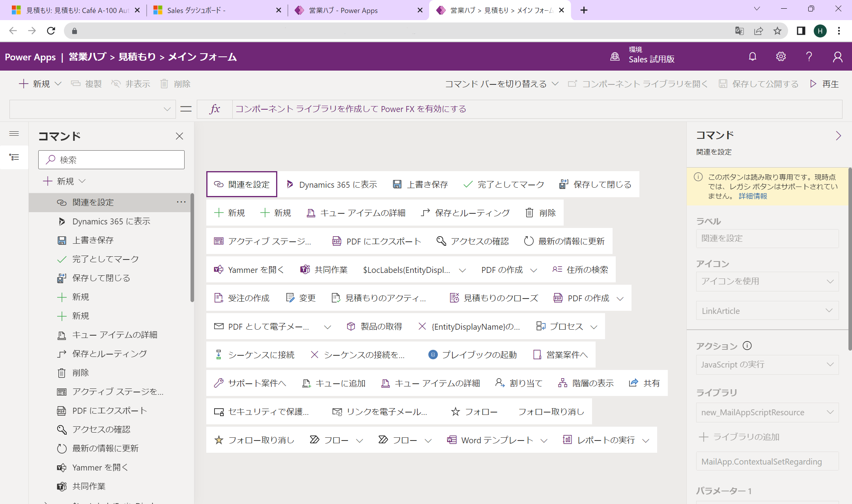Screen dimensions: 852x504
Task: Select Yammer を開く in the command tree
Action: coord(110,467)
